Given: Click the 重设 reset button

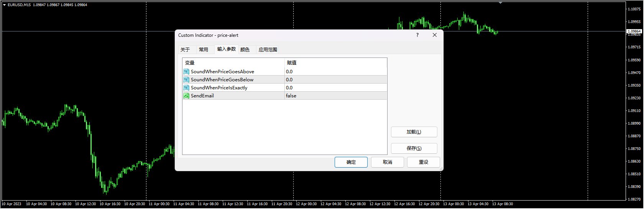Looking at the screenshot, I should tap(423, 162).
